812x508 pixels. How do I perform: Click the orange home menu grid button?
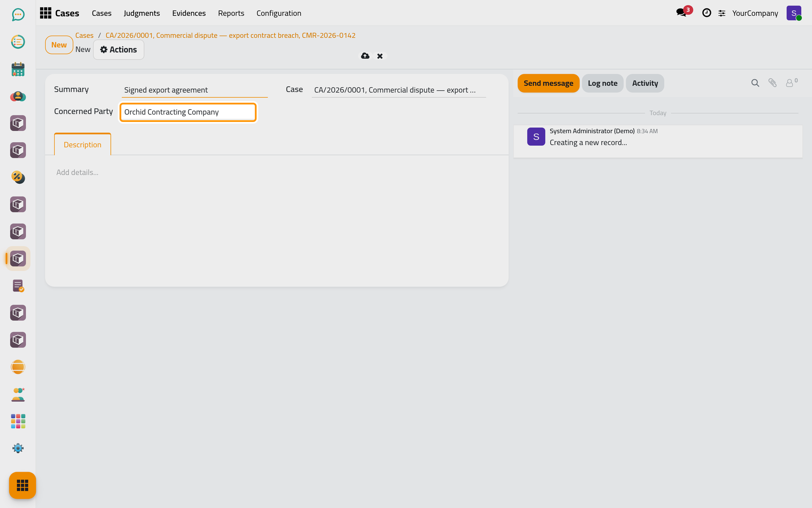point(22,485)
